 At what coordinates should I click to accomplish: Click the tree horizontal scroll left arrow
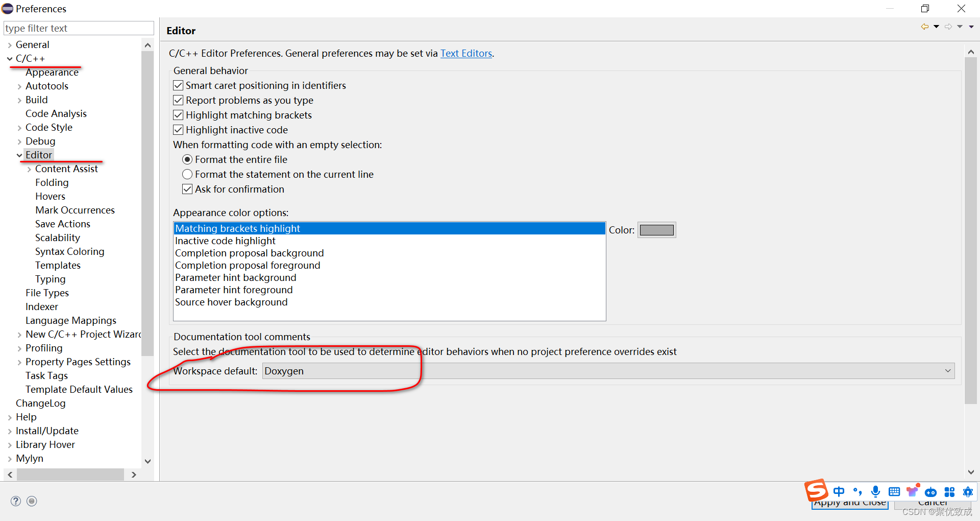point(10,475)
